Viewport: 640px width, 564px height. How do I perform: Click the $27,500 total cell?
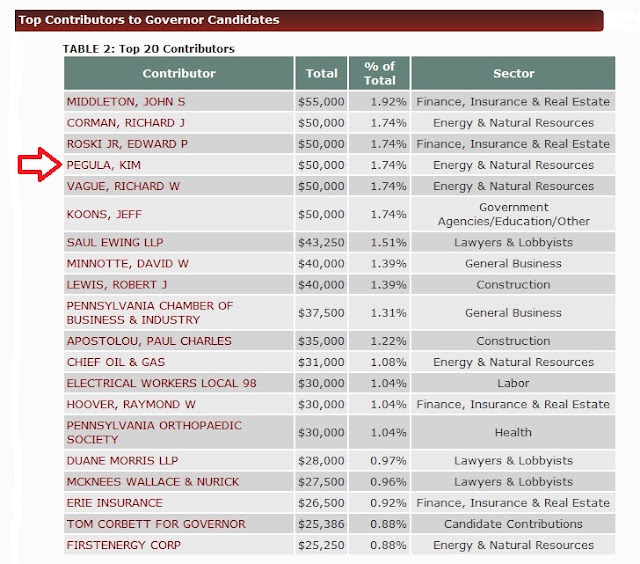[x=321, y=482]
